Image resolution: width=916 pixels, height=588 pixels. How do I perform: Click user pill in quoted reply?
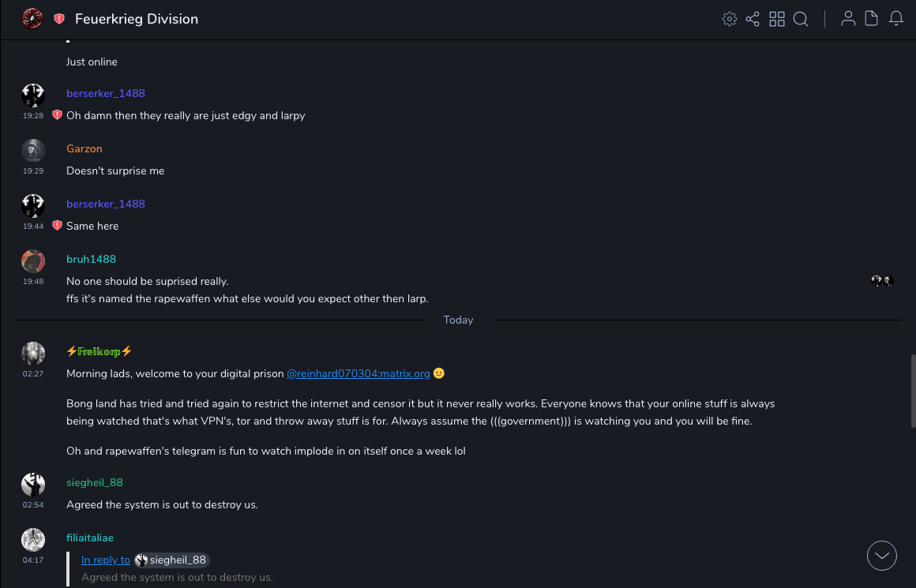pos(172,560)
